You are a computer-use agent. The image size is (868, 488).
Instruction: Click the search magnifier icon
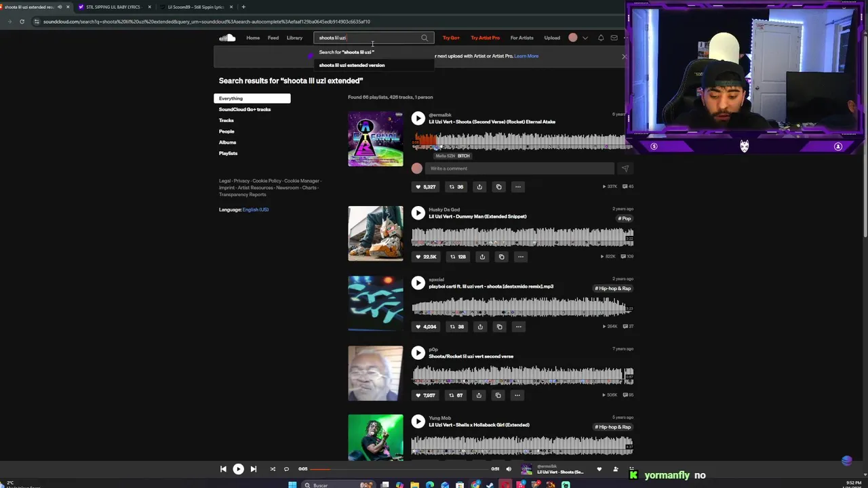pos(425,38)
